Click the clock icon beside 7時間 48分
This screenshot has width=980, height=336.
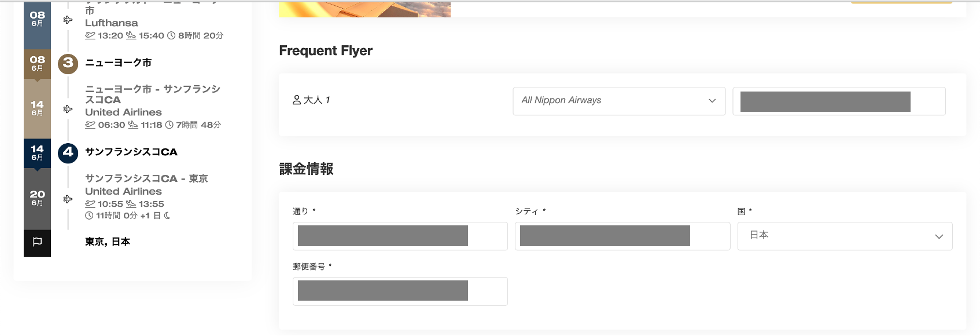tap(170, 125)
